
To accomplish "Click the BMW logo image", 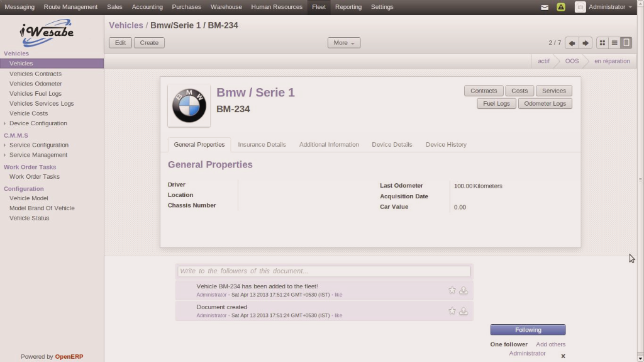I will (x=189, y=105).
